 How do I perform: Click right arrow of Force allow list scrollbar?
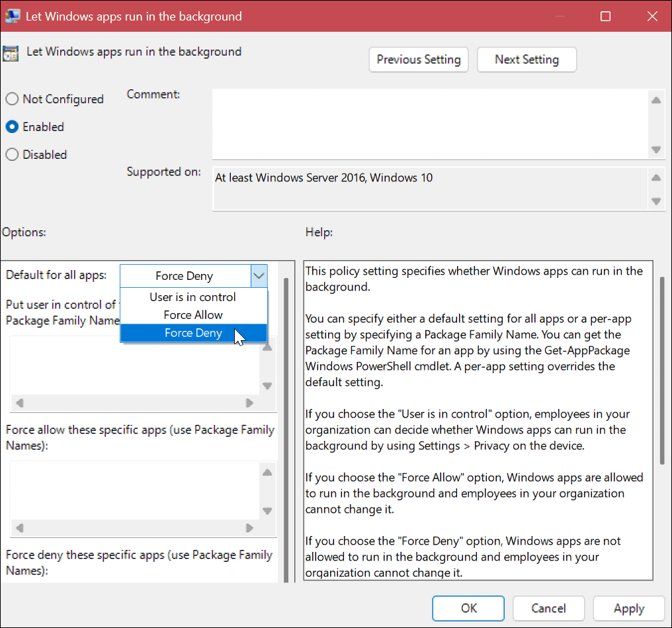click(x=249, y=528)
